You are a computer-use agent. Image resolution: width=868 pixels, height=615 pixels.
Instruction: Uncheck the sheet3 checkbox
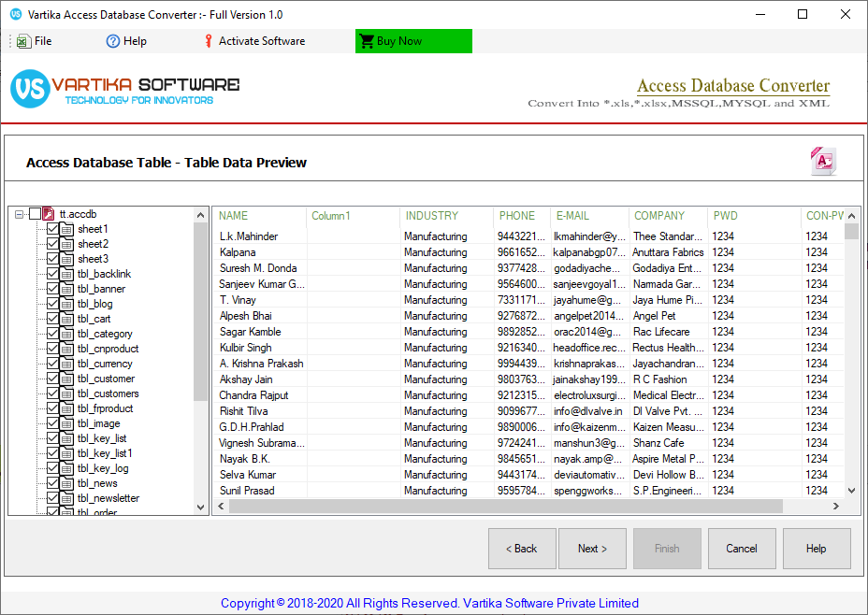coord(53,259)
